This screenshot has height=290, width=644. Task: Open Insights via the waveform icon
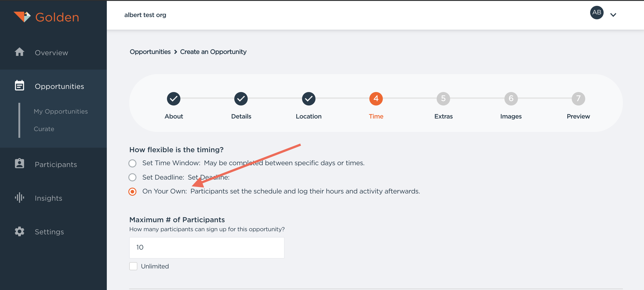click(20, 198)
